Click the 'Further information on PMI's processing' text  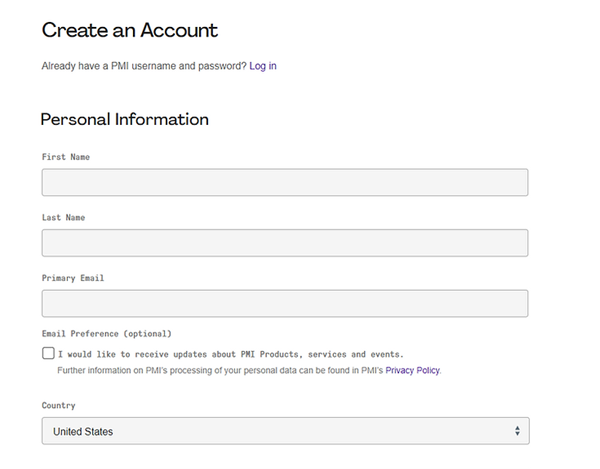pos(220,370)
